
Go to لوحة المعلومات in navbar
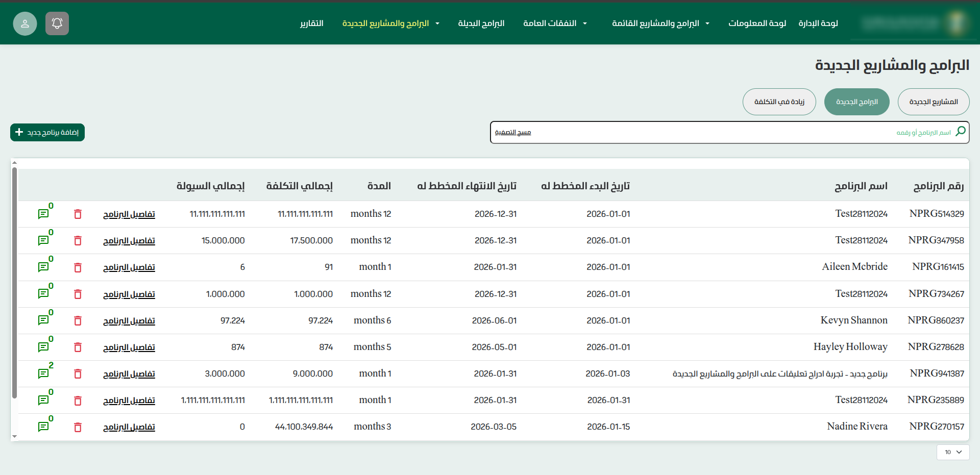click(x=757, y=23)
